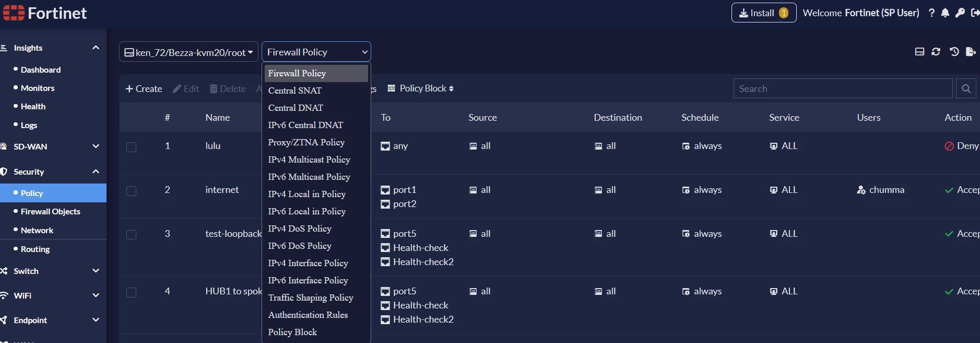Collapse the Security sidebar section
980x343 pixels.
point(96,171)
